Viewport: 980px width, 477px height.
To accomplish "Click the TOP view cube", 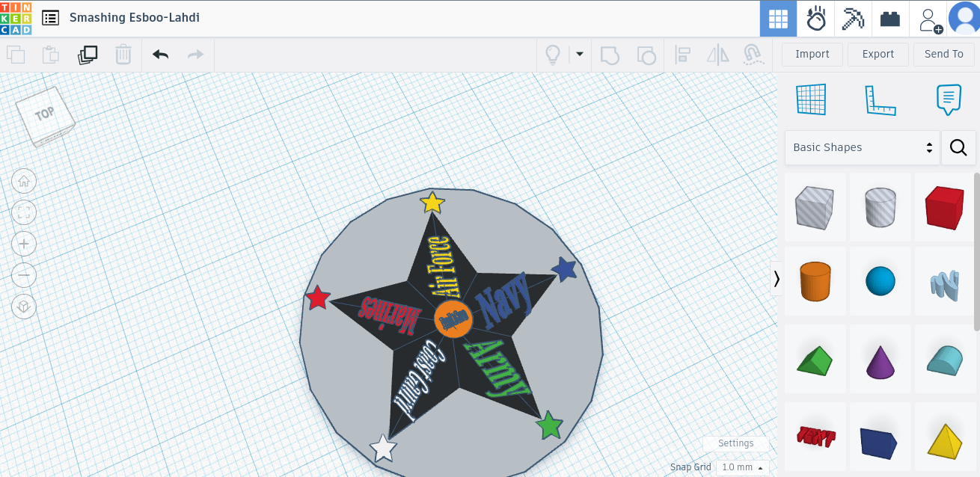I will tap(46, 117).
